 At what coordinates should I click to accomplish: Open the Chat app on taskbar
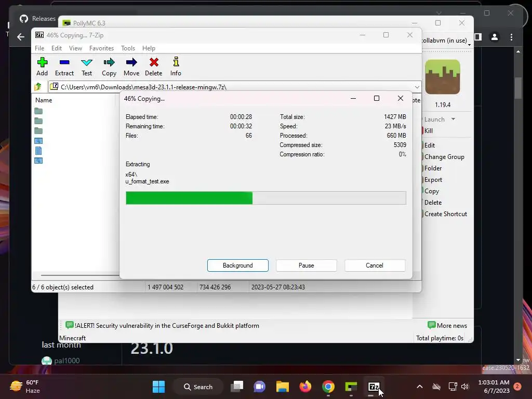tap(260, 387)
